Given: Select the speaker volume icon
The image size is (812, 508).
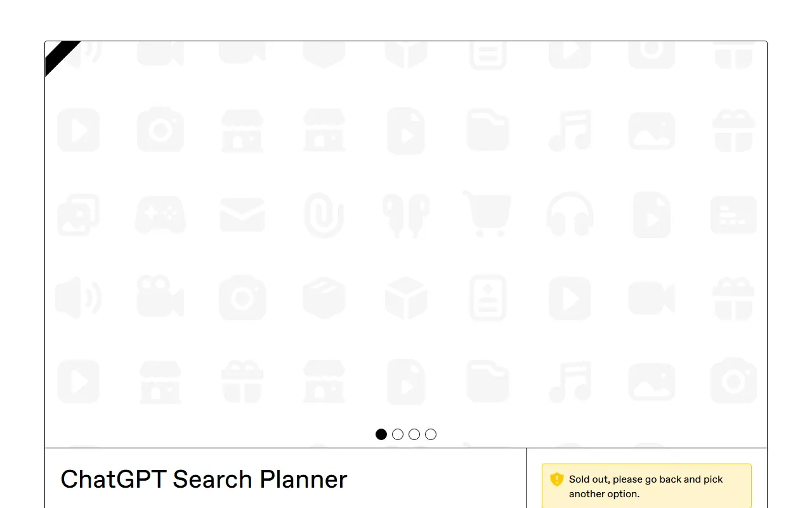Looking at the screenshot, I should 79,297.
